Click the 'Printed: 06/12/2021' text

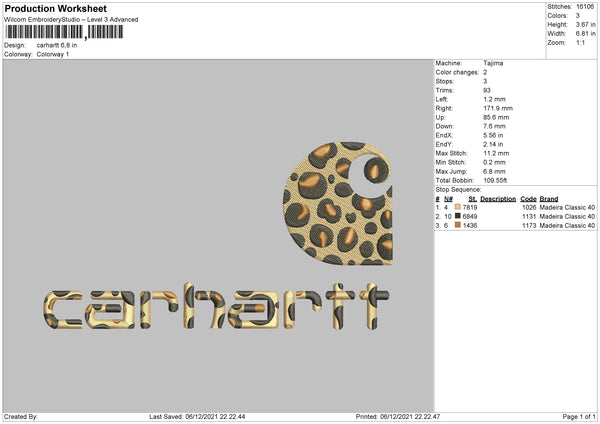398,417
